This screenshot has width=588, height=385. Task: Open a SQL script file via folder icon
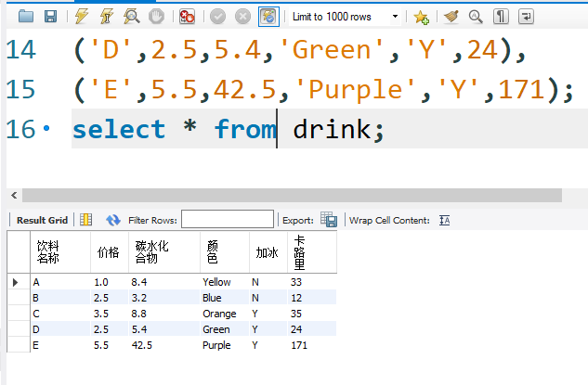click(x=26, y=17)
